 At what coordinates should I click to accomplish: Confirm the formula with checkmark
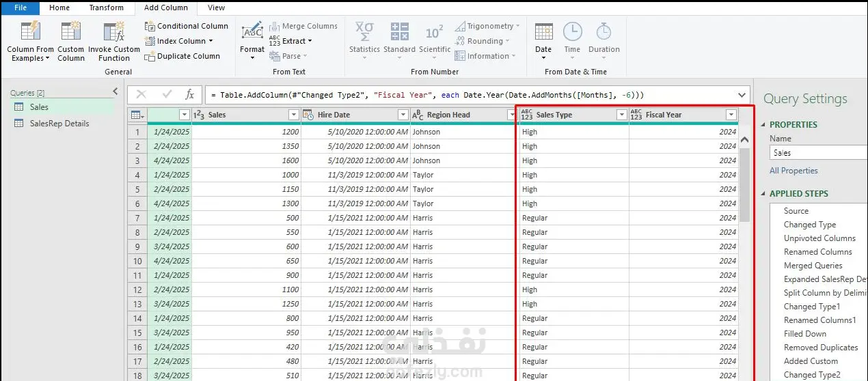click(x=167, y=95)
